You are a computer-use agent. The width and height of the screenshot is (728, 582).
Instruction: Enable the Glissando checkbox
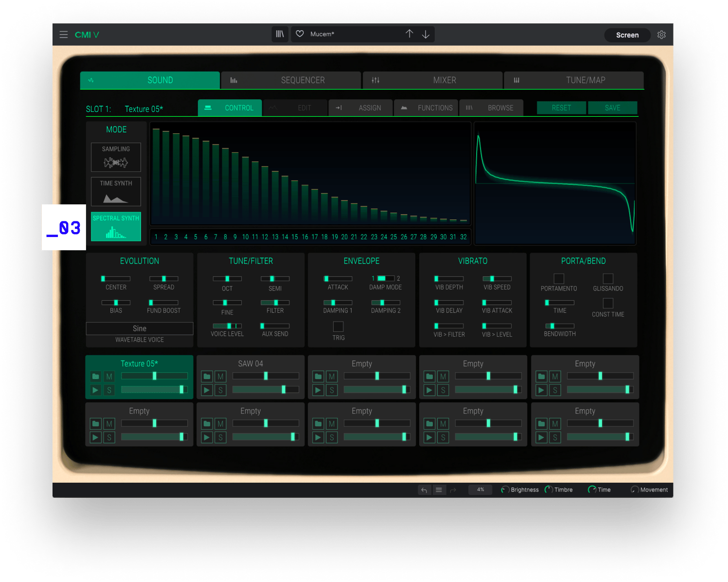pos(608,278)
